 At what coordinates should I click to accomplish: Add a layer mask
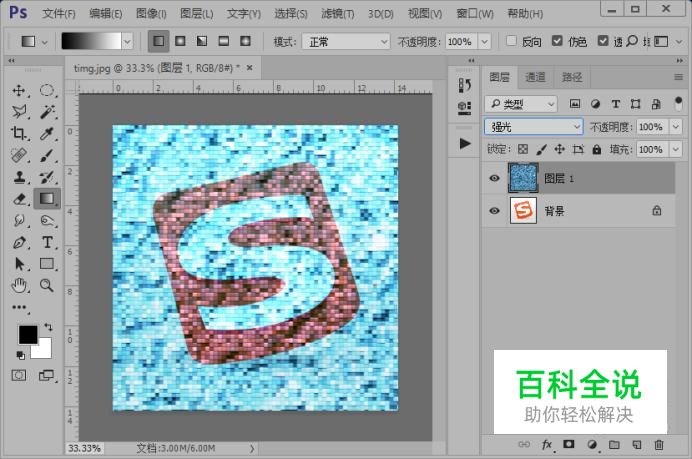(x=569, y=444)
